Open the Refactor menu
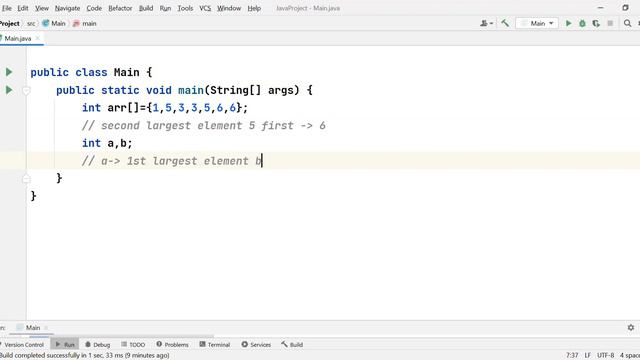Image resolution: width=640 pixels, height=360 pixels. pyautogui.click(x=120, y=8)
